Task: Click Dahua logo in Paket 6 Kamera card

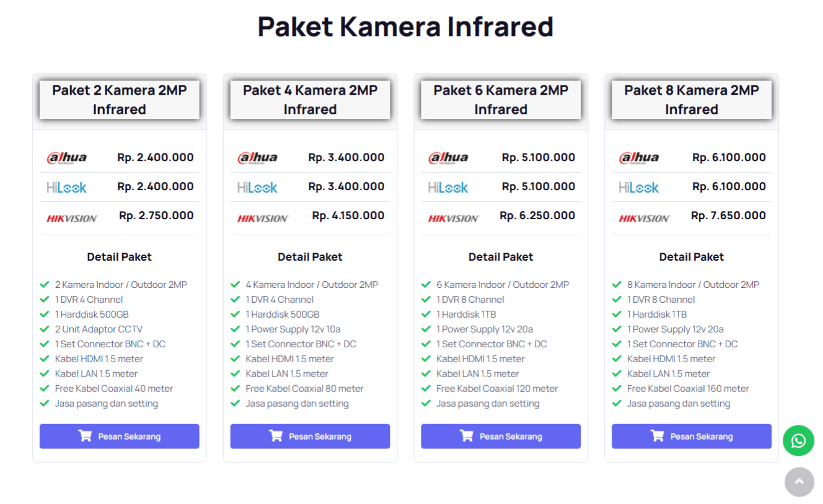Action: click(448, 158)
